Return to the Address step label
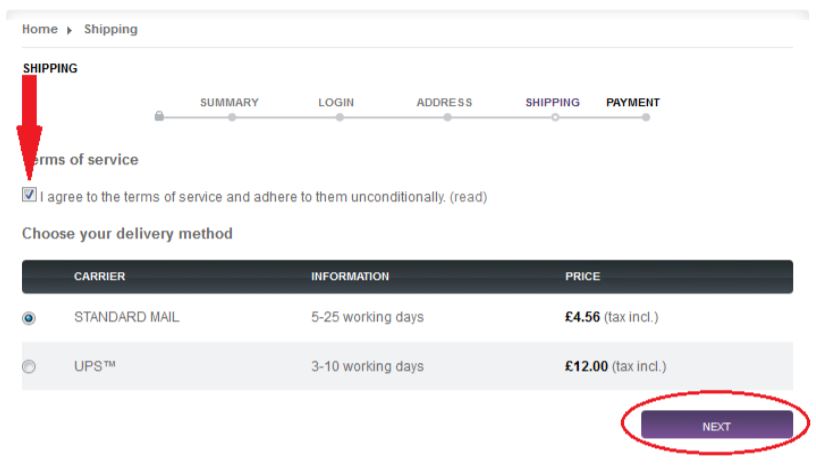 444,102
